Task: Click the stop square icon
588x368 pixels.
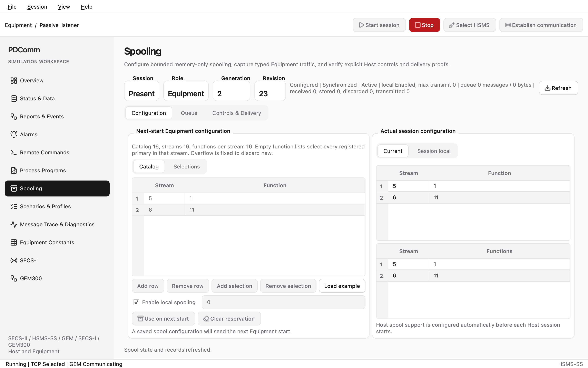Action: click(x=418, y=25)
